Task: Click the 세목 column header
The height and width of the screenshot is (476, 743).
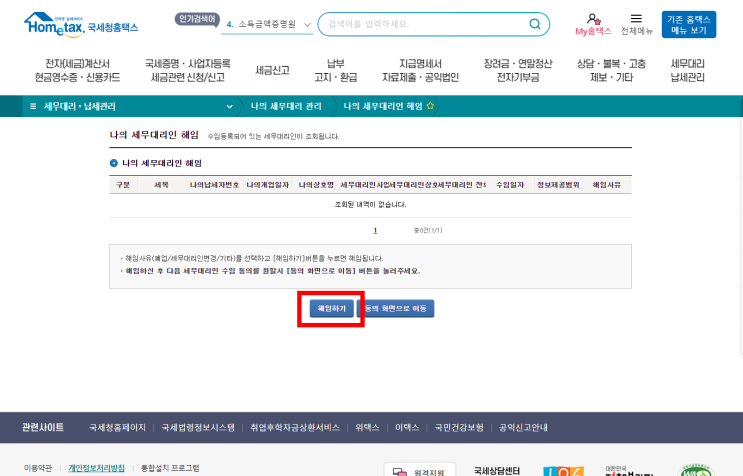Action: tap(162, 185)
